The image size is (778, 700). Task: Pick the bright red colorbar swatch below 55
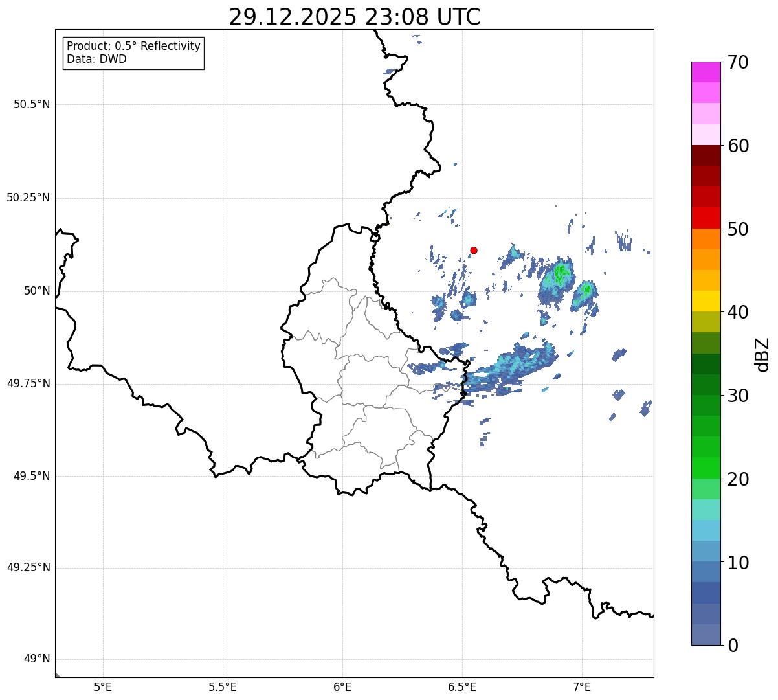tap(706, 218)
